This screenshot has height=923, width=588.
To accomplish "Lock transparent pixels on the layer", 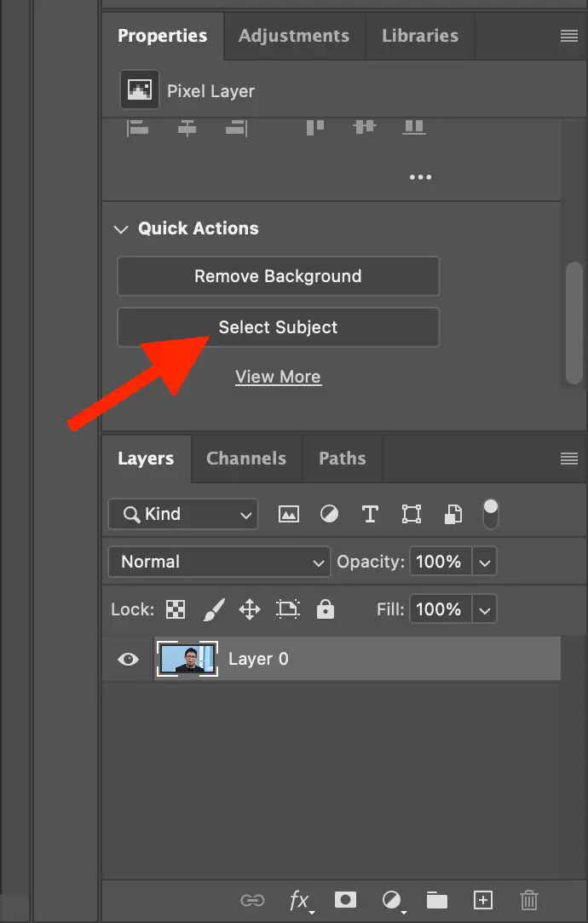I will point(175,609).
